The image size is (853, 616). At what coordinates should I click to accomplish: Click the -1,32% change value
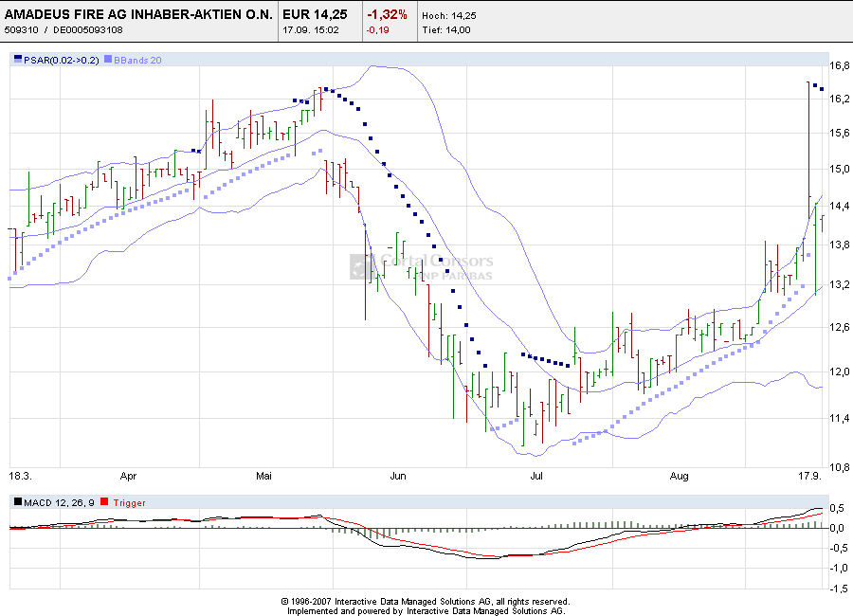pyautogui.click(x=387, y=15)
